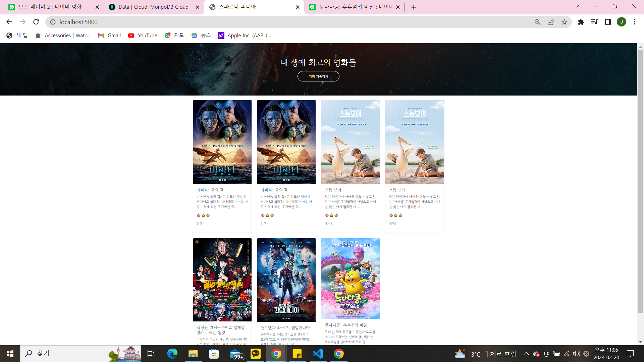Click the browser forward arrow
Image resolution: width=644 pixels, height=362 pixels.
[x=22, y=22]
